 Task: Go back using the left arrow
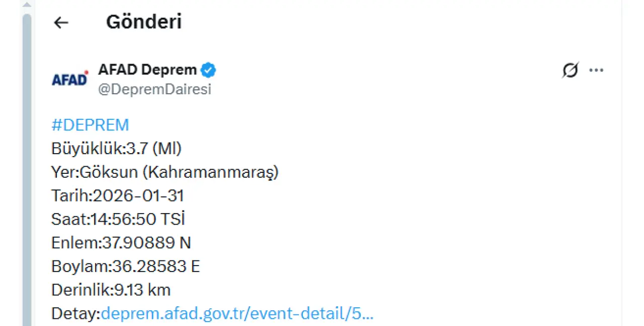click(x=61, y=23)
